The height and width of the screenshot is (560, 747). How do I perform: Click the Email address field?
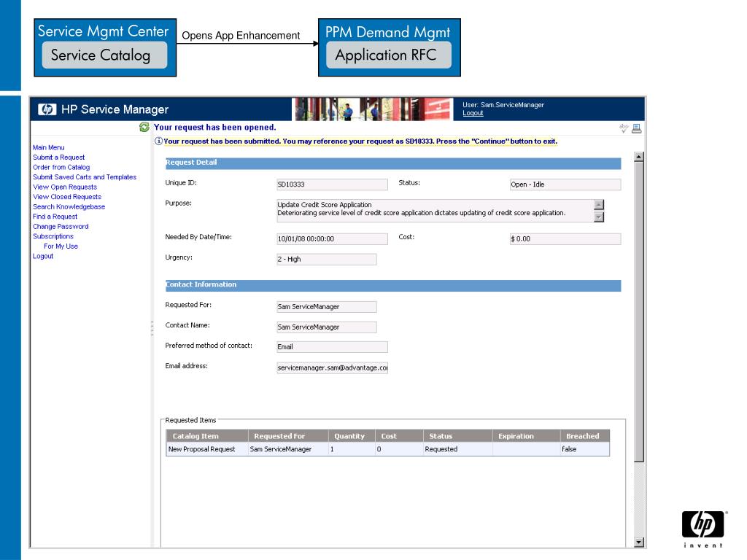point(332,367)
